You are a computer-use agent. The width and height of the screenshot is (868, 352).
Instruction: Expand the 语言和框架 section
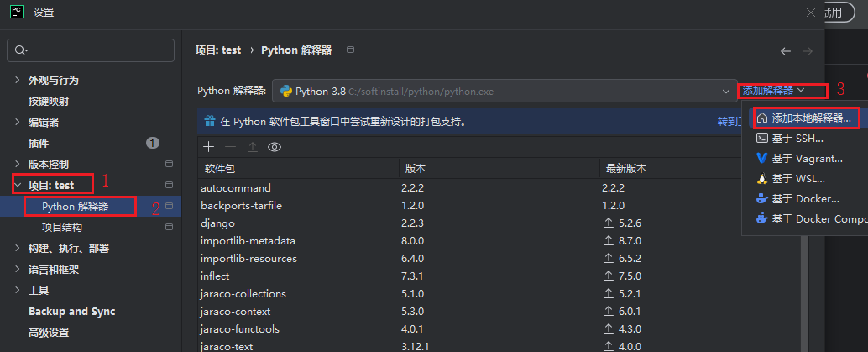(17, 269)
